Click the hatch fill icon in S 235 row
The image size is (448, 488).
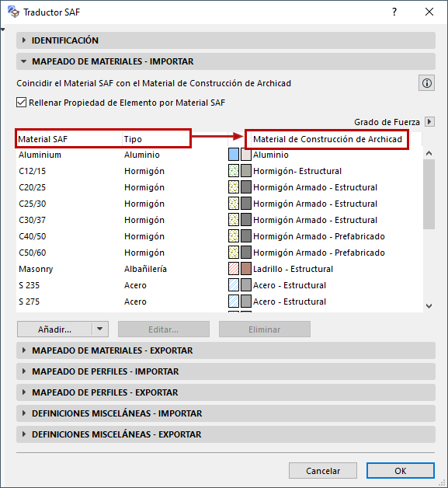tap(234, 285)
